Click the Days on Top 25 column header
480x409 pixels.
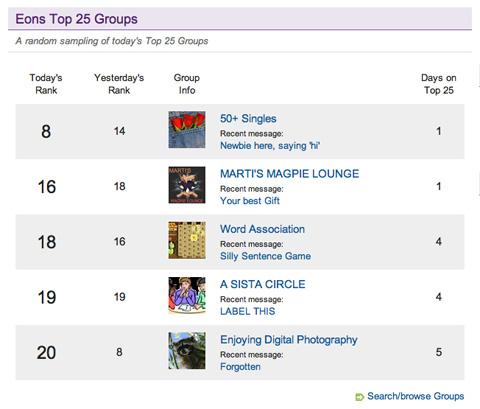click(x=438, y=84)
